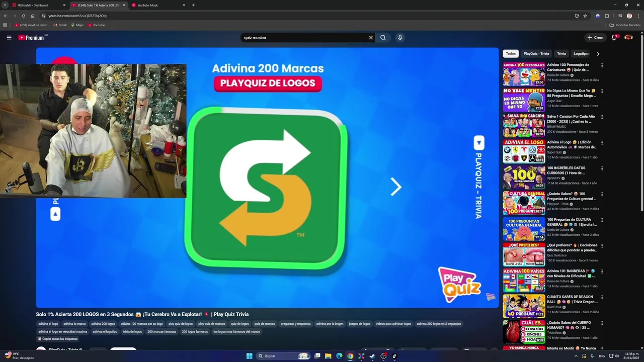Bookmark this page with the star icon
The width and height of the screenshot is (644, 362).
point(585,16)
